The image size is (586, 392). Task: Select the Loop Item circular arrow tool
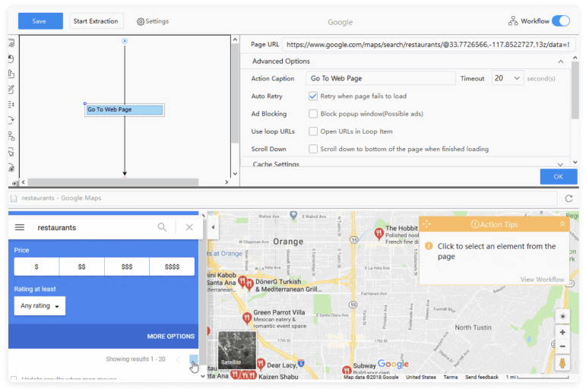[11, 120]
